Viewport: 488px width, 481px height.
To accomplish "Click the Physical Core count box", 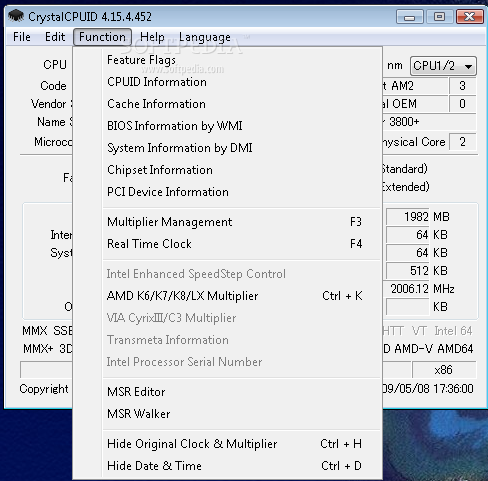I will (462, 142).
